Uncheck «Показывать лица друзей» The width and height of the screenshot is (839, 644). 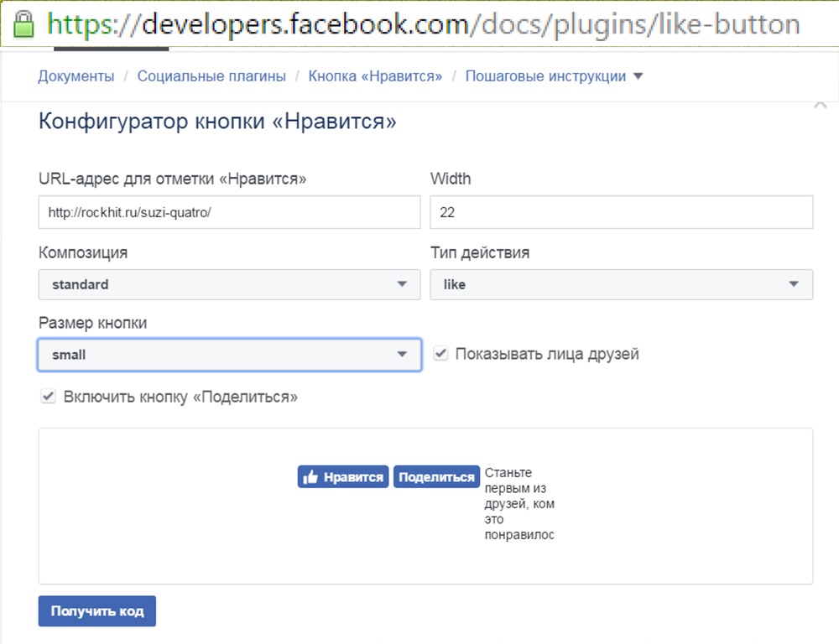click(x=440, y=353)
